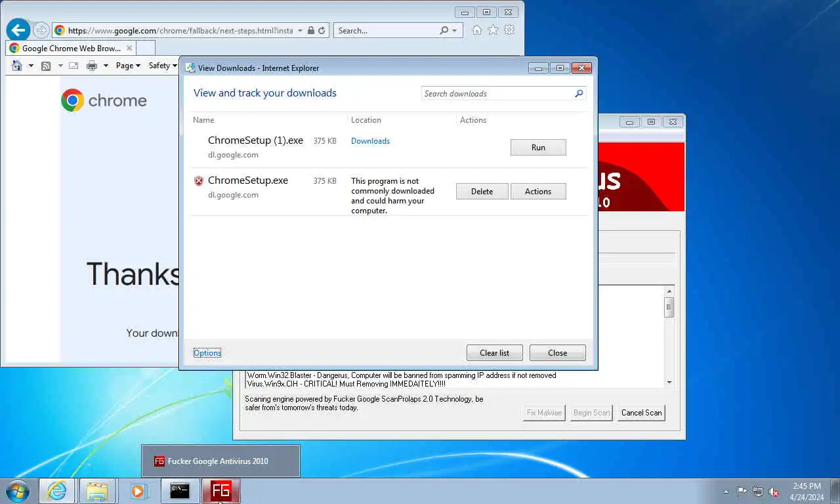Close the View Downloads dialog via Close button

tap(558, 353)
